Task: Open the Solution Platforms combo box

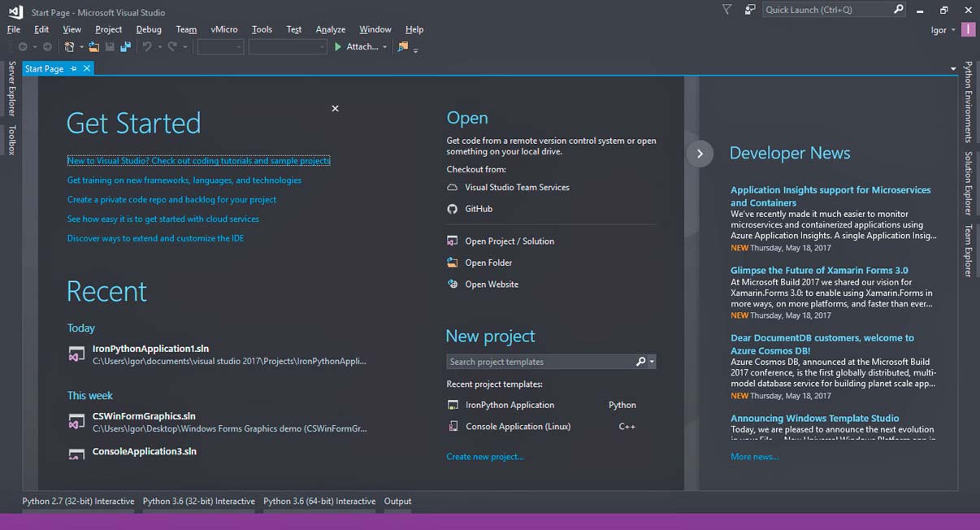Action: click(x=288, y=47)
